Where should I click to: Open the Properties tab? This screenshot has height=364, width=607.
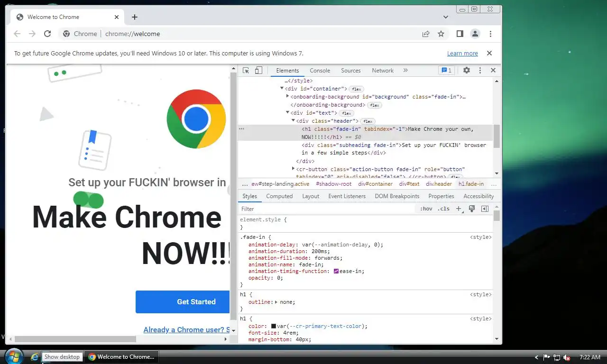[441, 196]
